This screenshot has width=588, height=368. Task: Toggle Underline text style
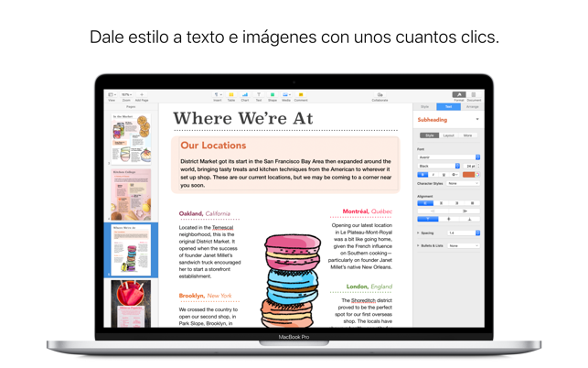tap(444, 175)
